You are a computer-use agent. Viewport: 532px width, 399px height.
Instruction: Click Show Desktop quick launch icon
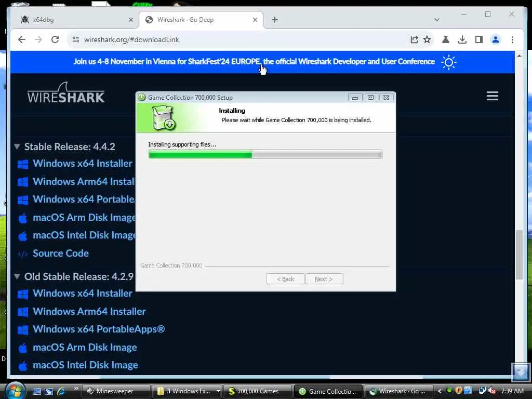tap(37, 391)
